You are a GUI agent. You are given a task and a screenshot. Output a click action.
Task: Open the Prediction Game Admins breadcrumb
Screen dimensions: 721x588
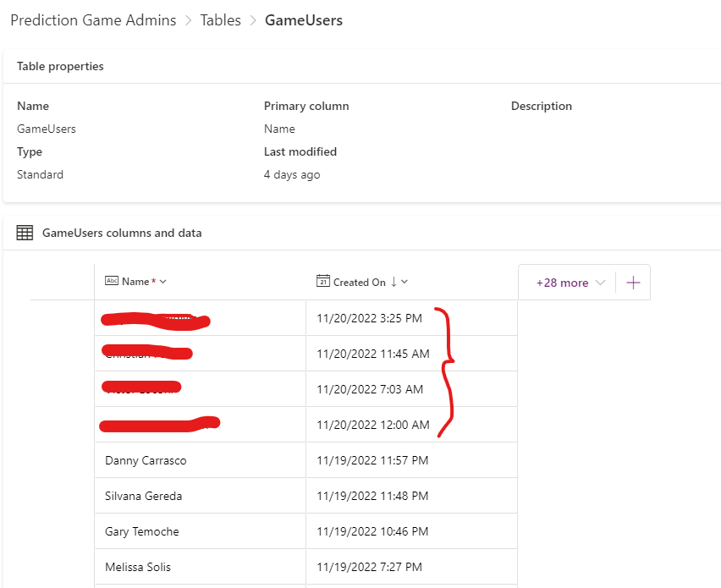coord(93,19)
